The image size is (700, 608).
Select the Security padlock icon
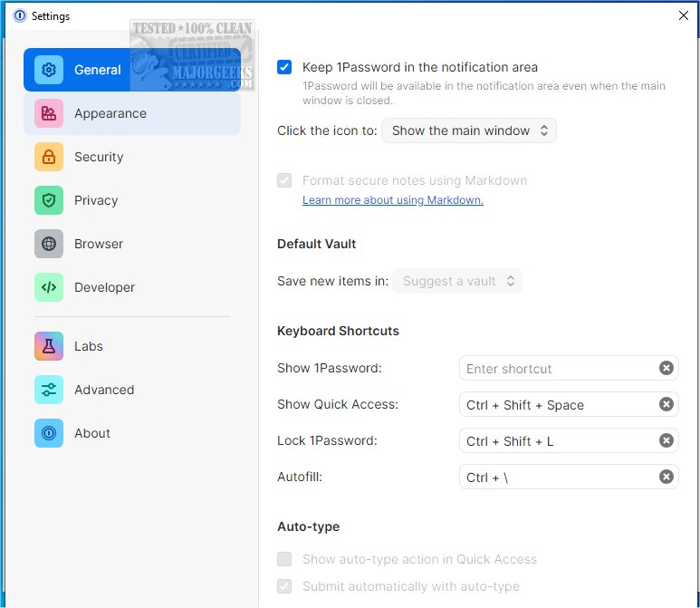point(49,157)
